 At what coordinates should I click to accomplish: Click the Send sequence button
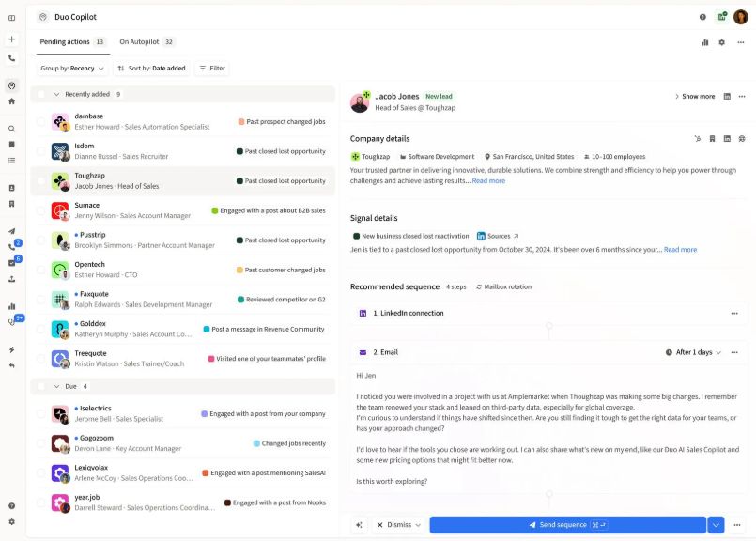tap(567, 525)
